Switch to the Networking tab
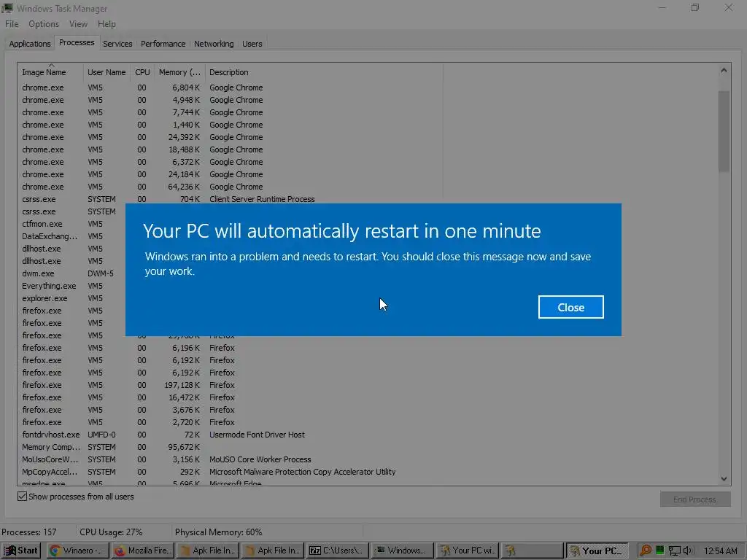 [214, 44]
